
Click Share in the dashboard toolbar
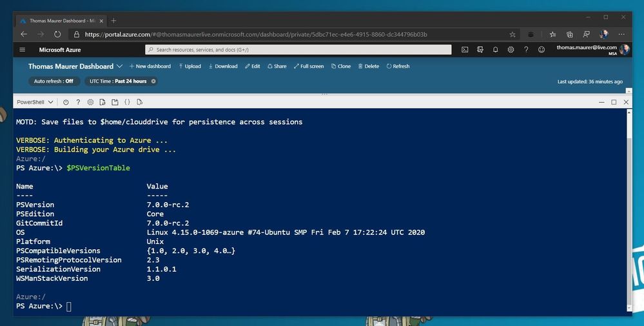click(277, 66)
